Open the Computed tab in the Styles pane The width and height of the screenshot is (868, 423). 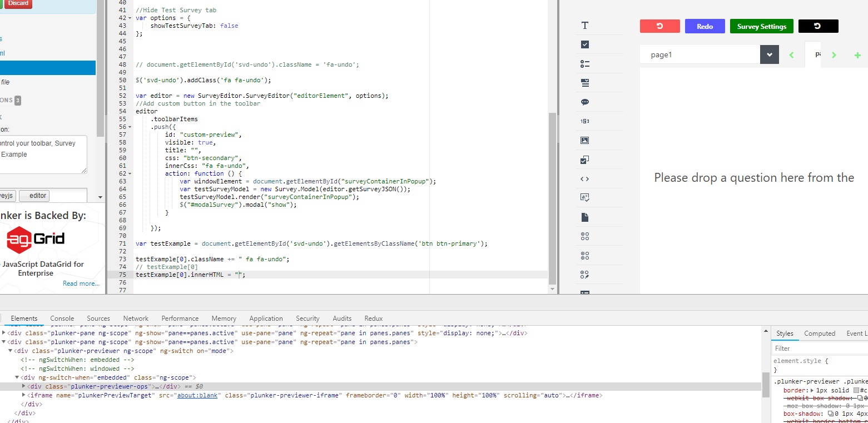click(x=819, y=333)
